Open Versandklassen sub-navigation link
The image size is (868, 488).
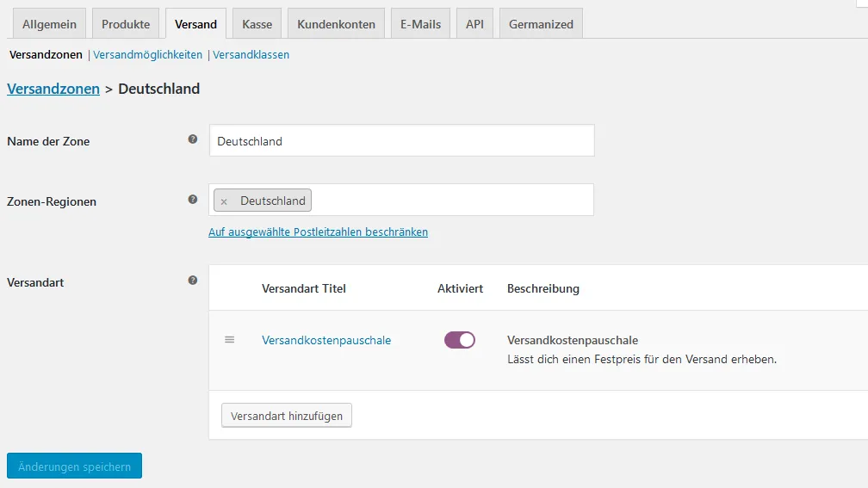coord(251,55)
